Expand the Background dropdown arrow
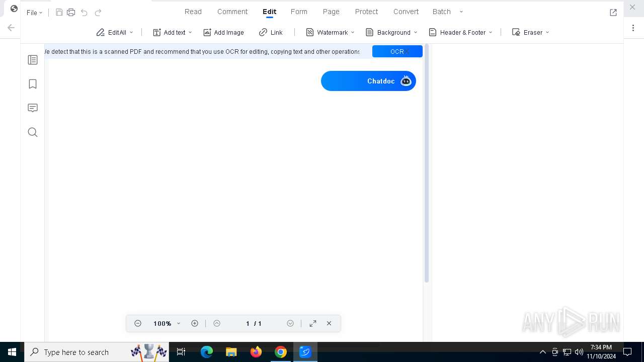The width and height of the screenshot is (644, 362). coord(416,32)
